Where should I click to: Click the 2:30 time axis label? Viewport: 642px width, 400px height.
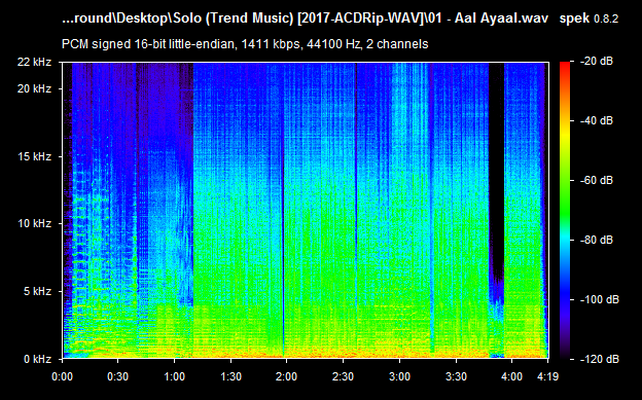[343, 377]
